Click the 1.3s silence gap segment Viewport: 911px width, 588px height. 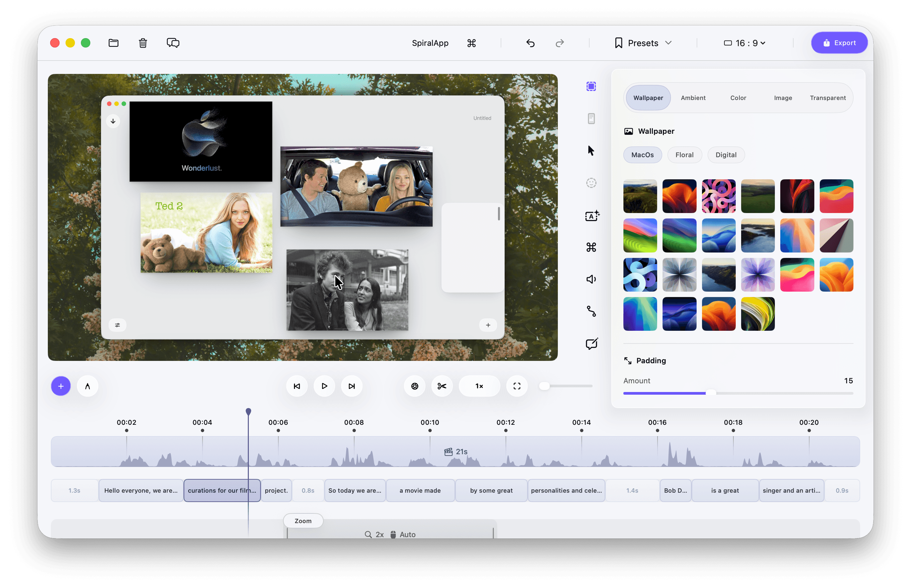75,491
